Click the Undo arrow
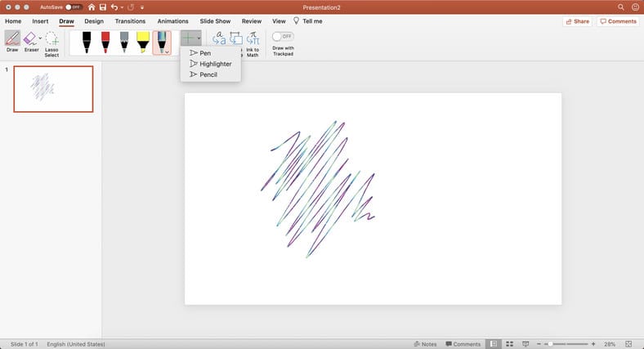This screenshot has height=349, width=644. [114, 7]
